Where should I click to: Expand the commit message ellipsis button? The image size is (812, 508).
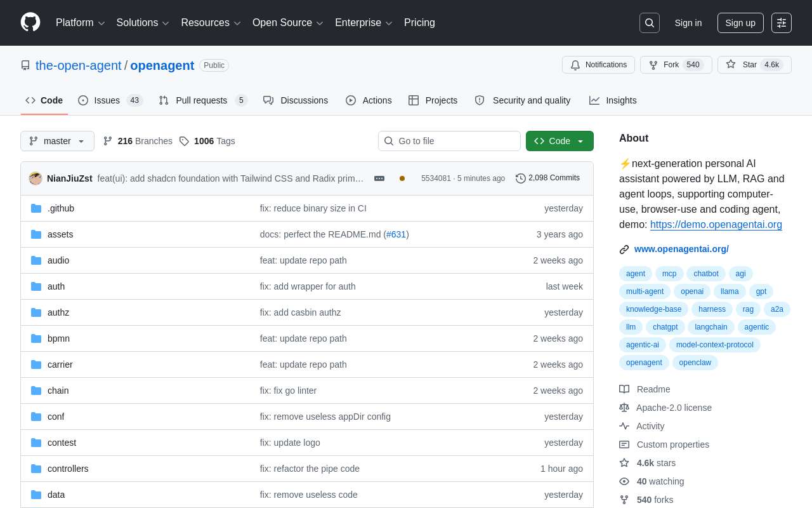(379, 178)
